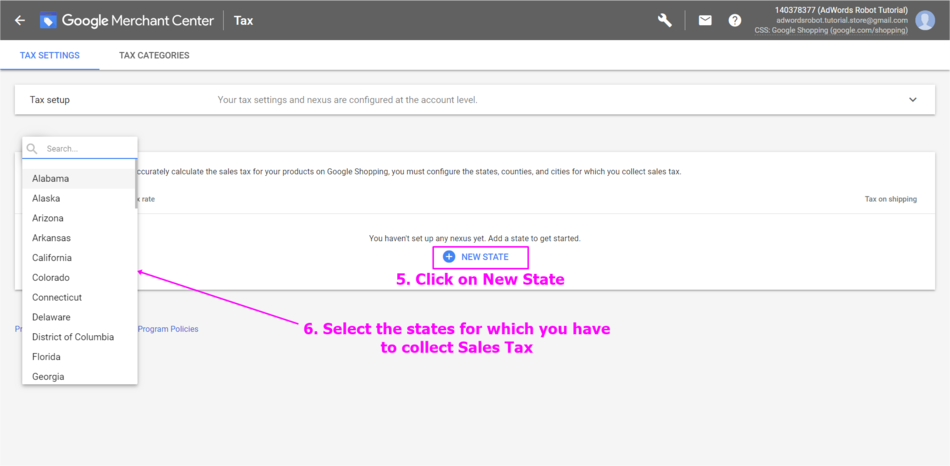Click the back arrow in the header
Viewport: 950px width, 466px height.
(x=20, y=20)
